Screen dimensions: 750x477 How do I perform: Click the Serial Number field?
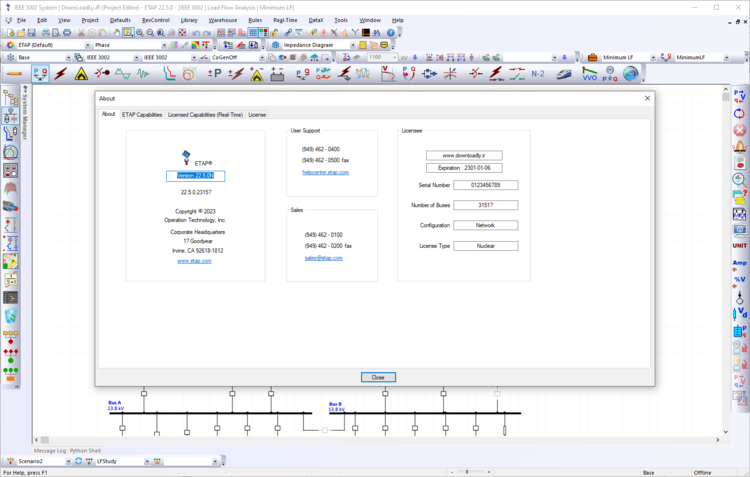click(x=485, y=185)
